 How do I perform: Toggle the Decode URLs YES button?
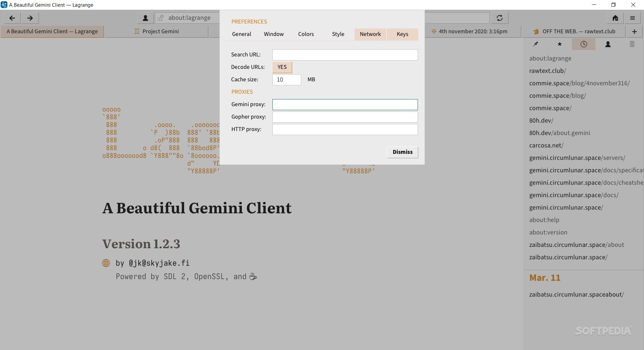tap(282, 67)
